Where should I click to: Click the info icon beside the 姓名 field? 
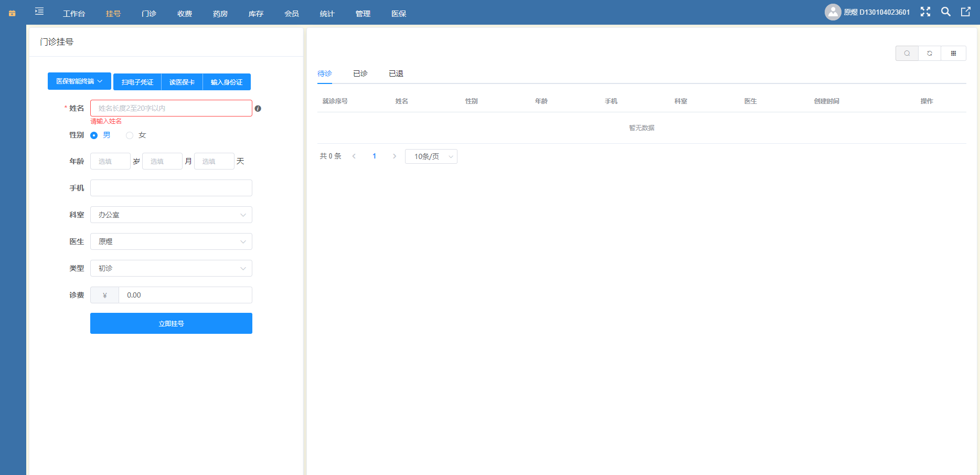click(x=259, y=108)
